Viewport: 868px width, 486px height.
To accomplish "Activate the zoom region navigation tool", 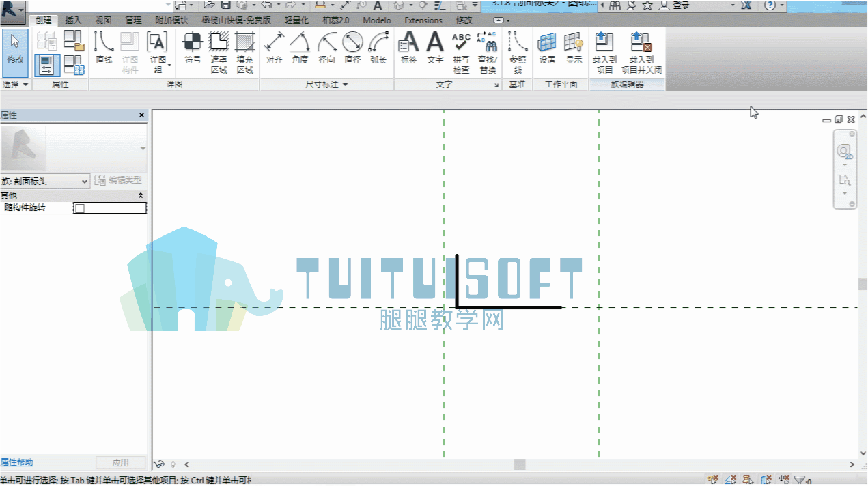I will pos(844,180).
